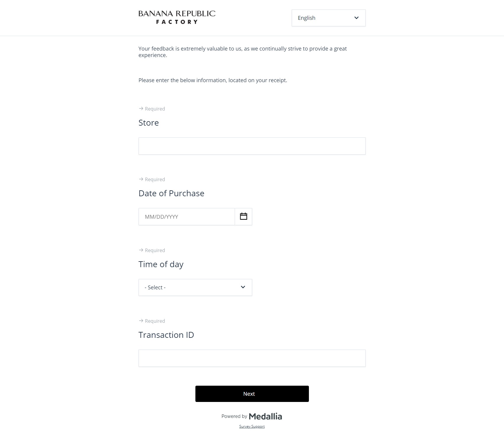This screenshot has height=438, width=504.
Task: Focus the Store input field
Action: coord(252,146)
